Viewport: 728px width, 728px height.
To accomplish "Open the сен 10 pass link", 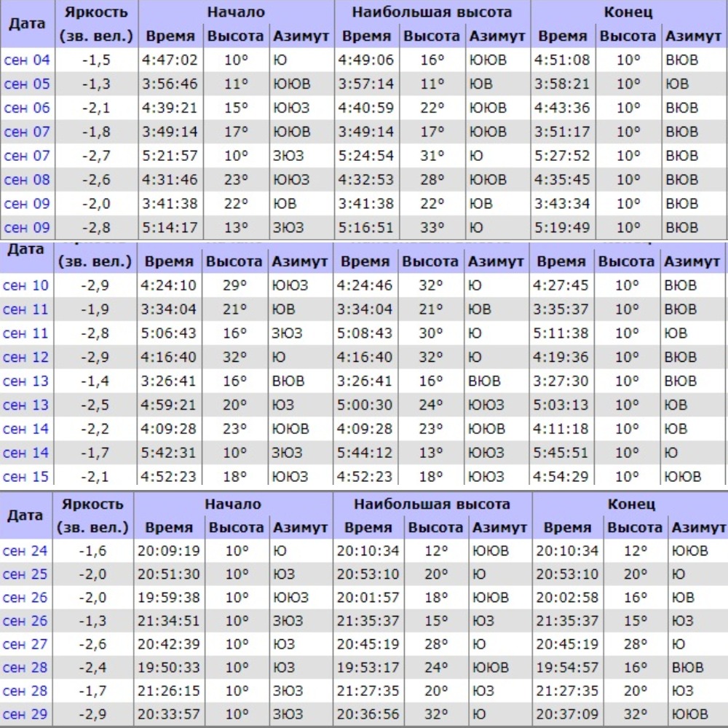I will pyautogui.click(x=25, y=285).
